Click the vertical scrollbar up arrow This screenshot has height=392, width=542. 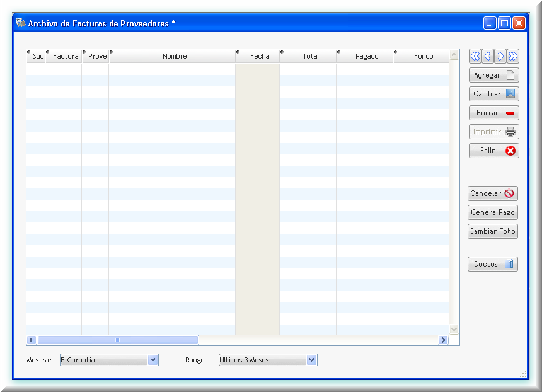[x=454, y=55]
